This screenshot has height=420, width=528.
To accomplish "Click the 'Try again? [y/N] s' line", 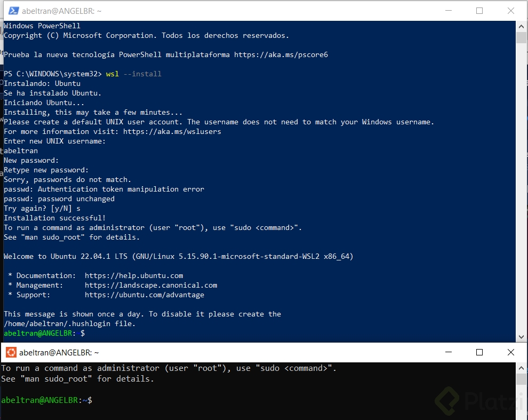I will pos(42,208).
